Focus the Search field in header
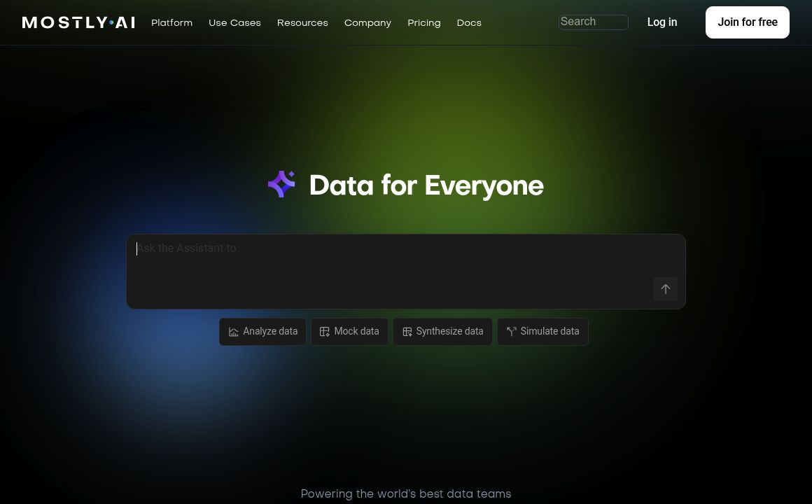The image size is (812, 504). (x=593, y=22)
